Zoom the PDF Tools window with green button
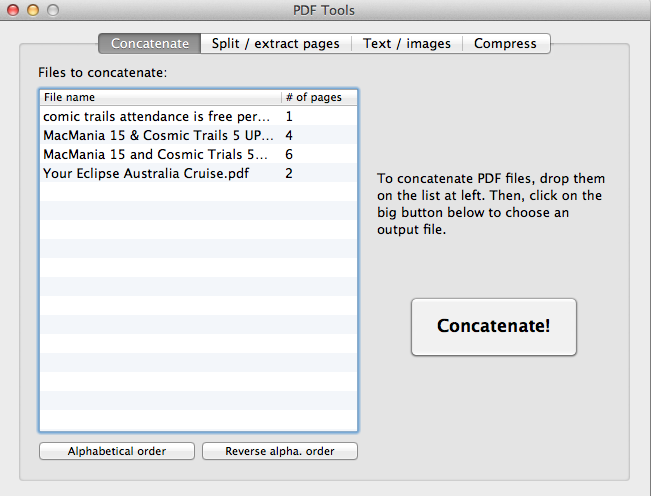 53,10
